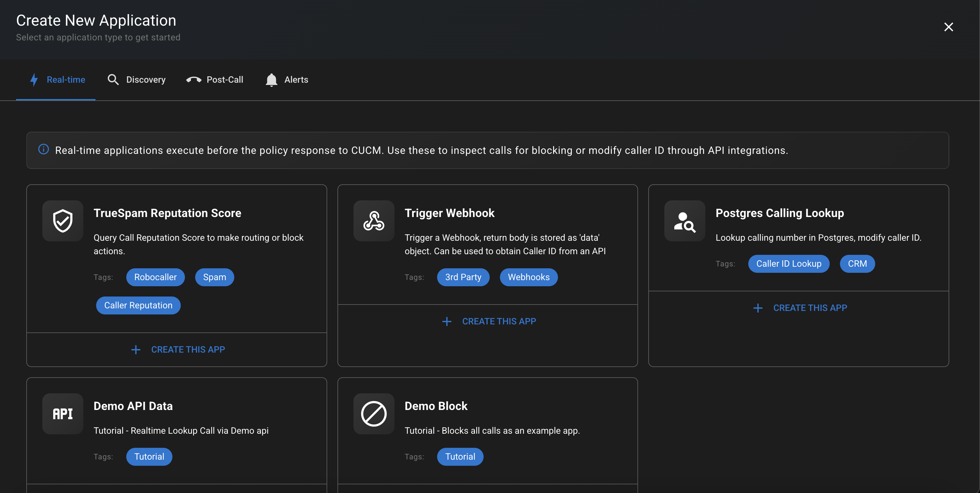Screen dimensions: 980x493
Task: Create the Trigger Webhook app
Action: tap(488, 322)
